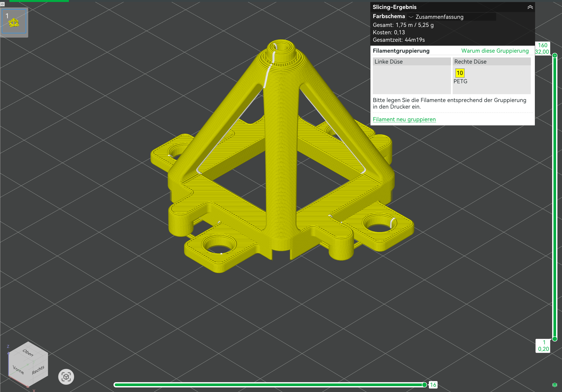Click the perspective view toggle icon
Viewport: 562px width, 392px height.
coord(66,376)
